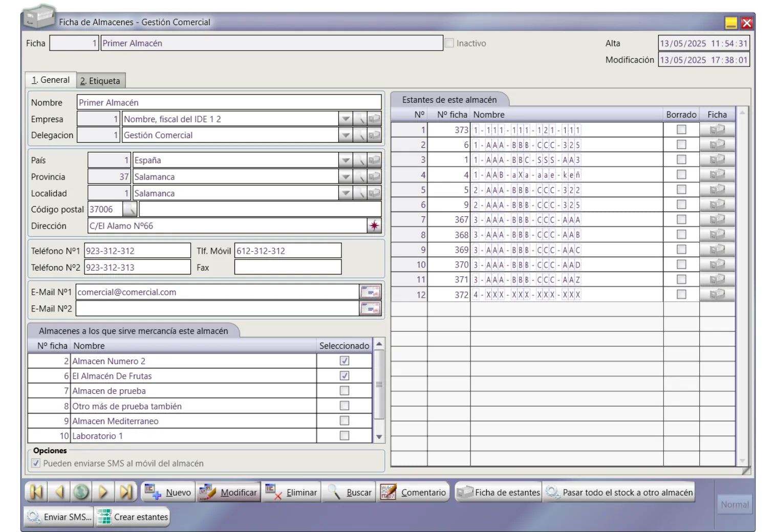776x532 pixels.
Task: Open ficha icon for shelf 3-AAA-BBB-CCC-AAZ
Action: point(717,279)
